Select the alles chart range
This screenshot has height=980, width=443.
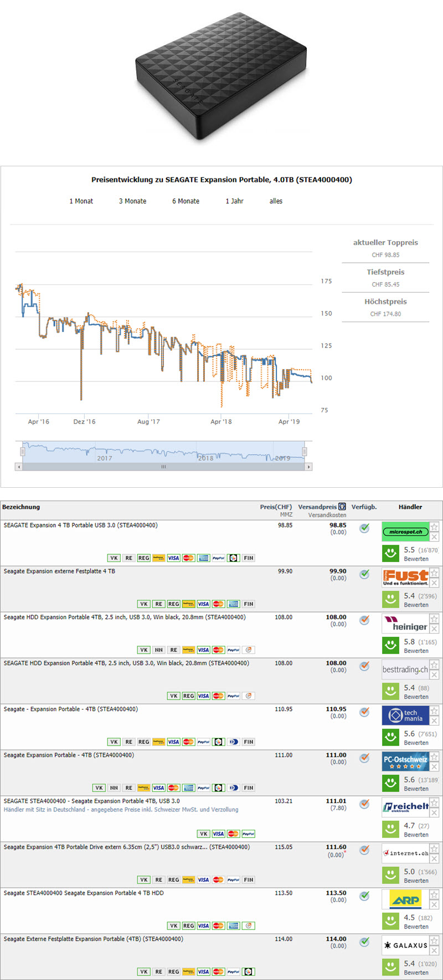[276, 201]
